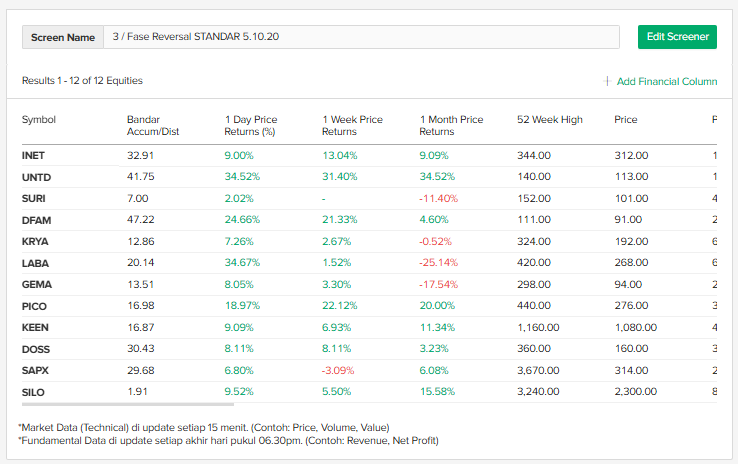This screenshot has height=464, width=738.
Task: Open the SILO stock symbol
Action: [x=33, y=392]
